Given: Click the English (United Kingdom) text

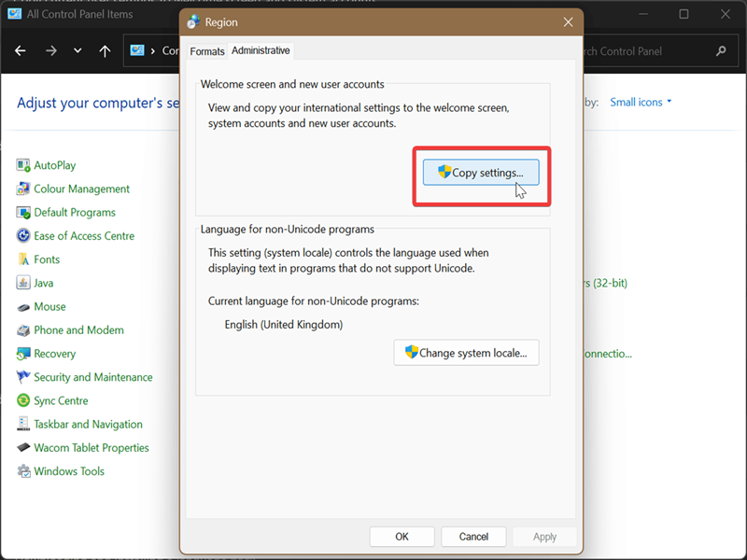Looking at the screenshot, I should click(x=284, y=325).
